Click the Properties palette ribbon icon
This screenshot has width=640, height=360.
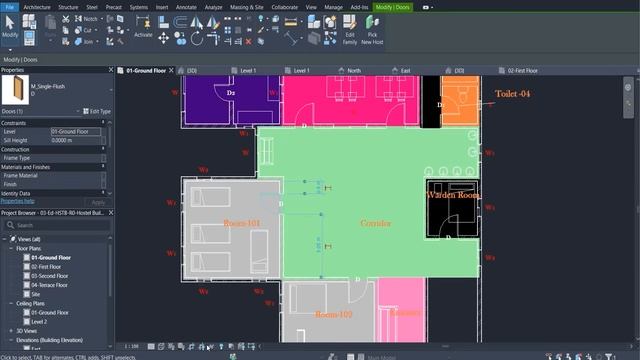pyautogui.click(x=29, y=38)
